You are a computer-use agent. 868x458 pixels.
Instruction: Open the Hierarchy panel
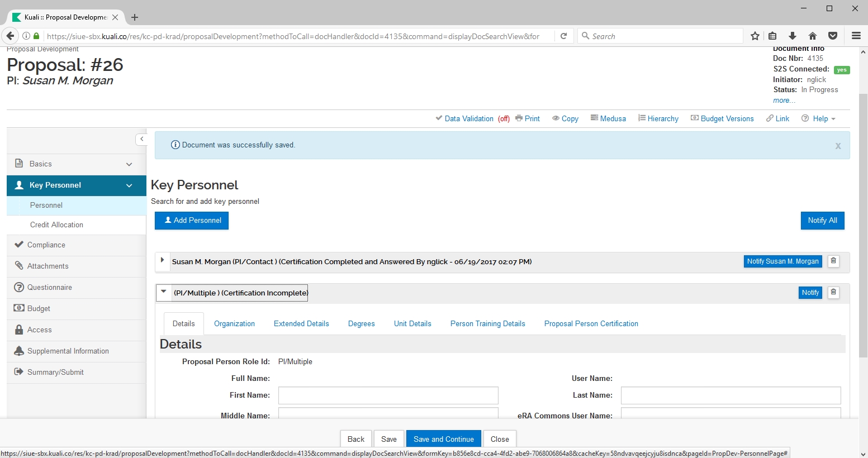click(x=658, y=118)
